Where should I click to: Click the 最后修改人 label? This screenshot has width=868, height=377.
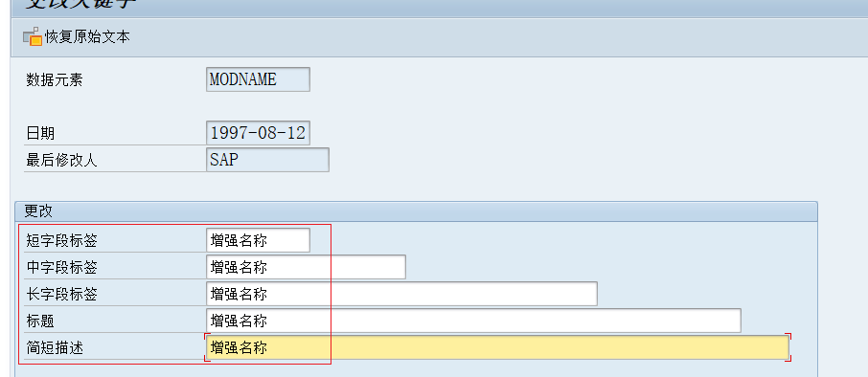pyautogui.click(x=61, y=161)
